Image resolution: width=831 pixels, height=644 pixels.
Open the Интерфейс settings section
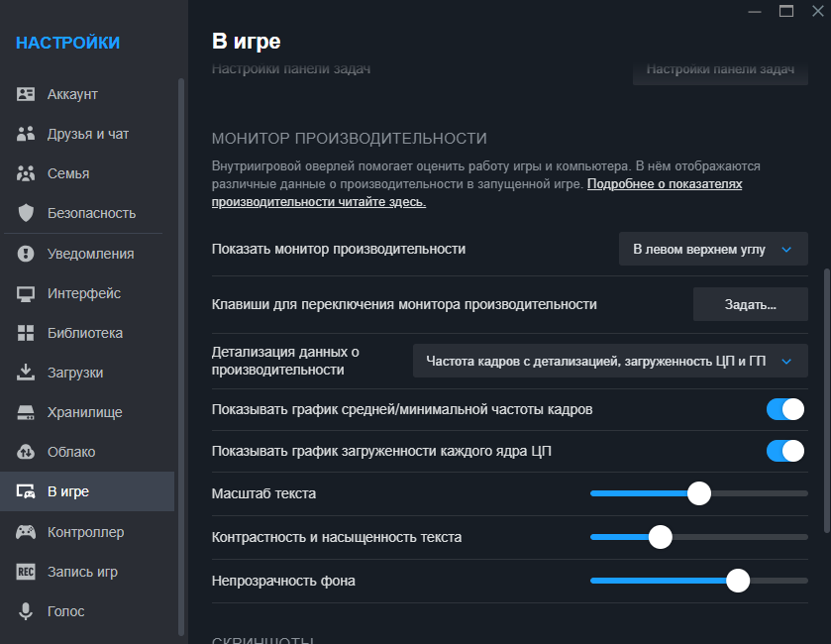(83, 293)
